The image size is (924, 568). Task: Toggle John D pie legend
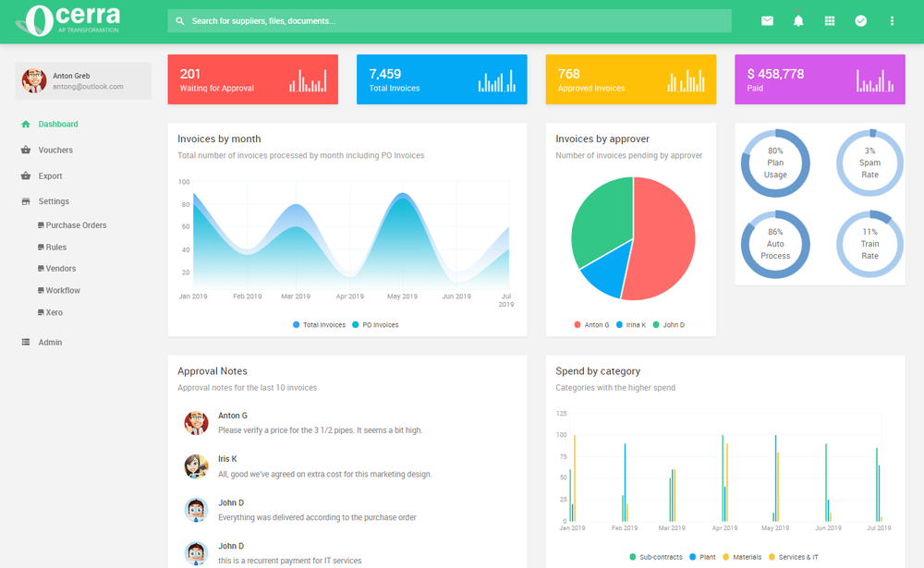(669, 325)
